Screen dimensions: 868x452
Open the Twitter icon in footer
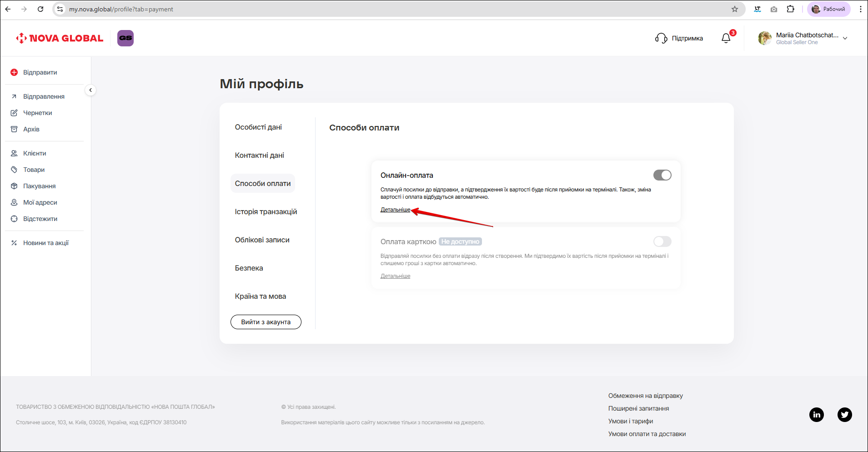(845, 414)
